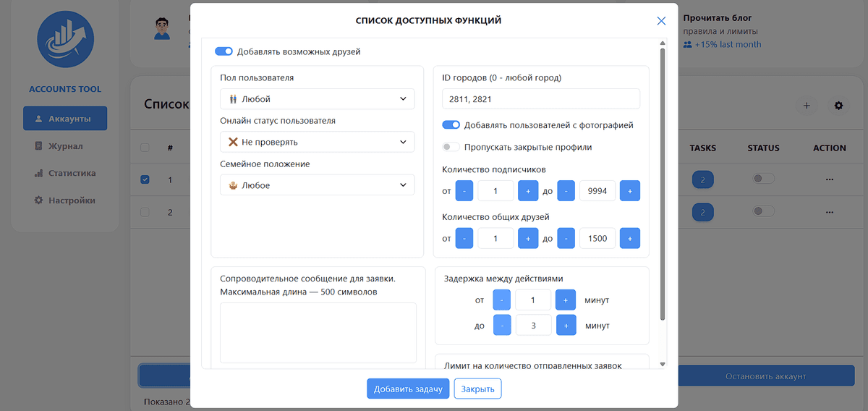The height and width of the screenshot is (411, 868).
Task: Increase the minimum delay minutes with plus
Action: 565,300
